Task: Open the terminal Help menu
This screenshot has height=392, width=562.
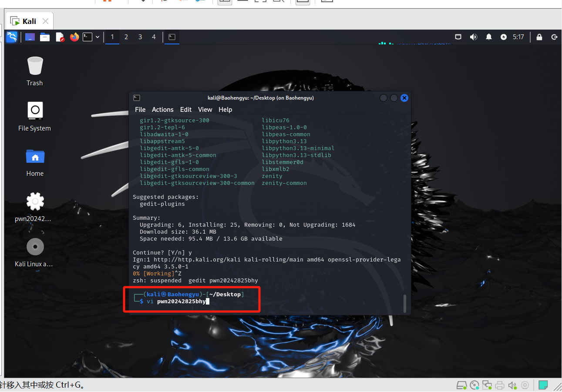Action: [225, 110]
